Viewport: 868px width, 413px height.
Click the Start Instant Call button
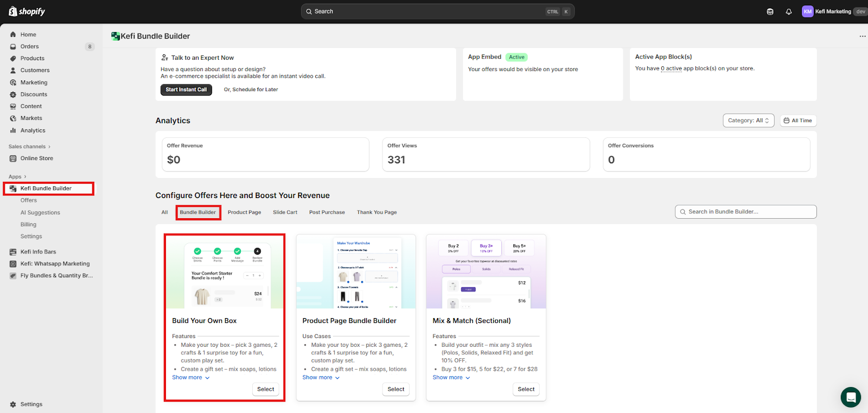186,90
